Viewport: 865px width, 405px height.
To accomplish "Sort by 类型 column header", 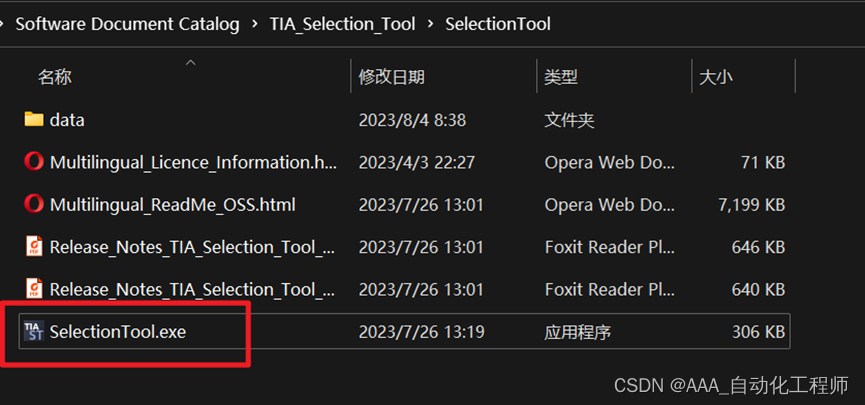I will [561, 77].
